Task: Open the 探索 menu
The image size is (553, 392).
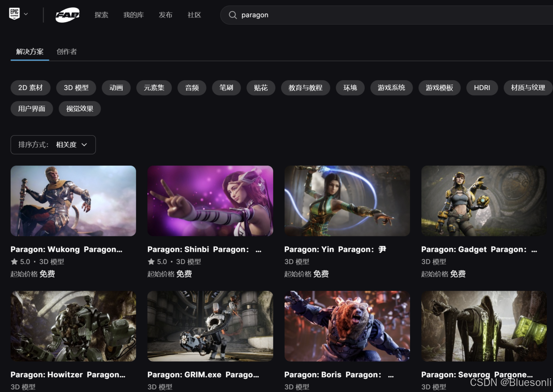Action: click(x=101, y=15)
